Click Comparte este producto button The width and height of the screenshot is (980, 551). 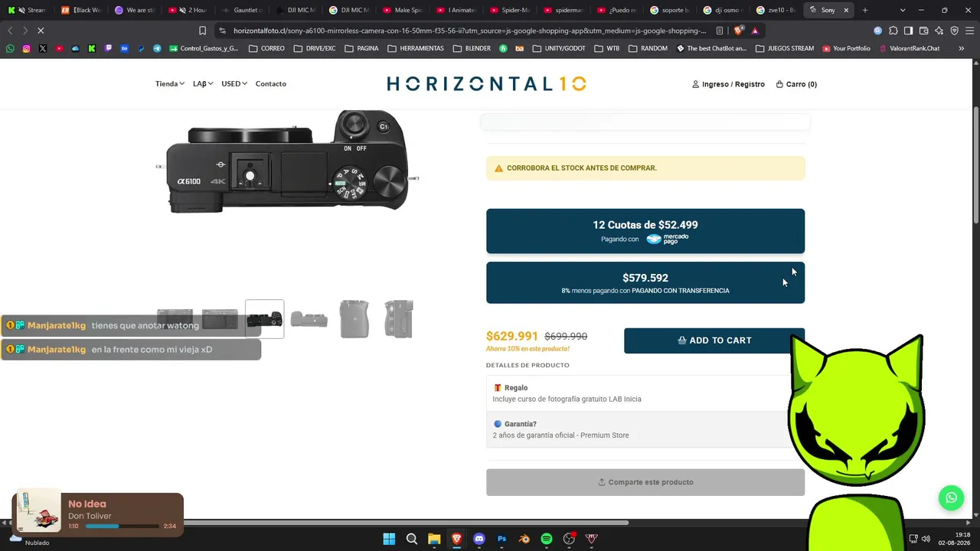point(645,482)
